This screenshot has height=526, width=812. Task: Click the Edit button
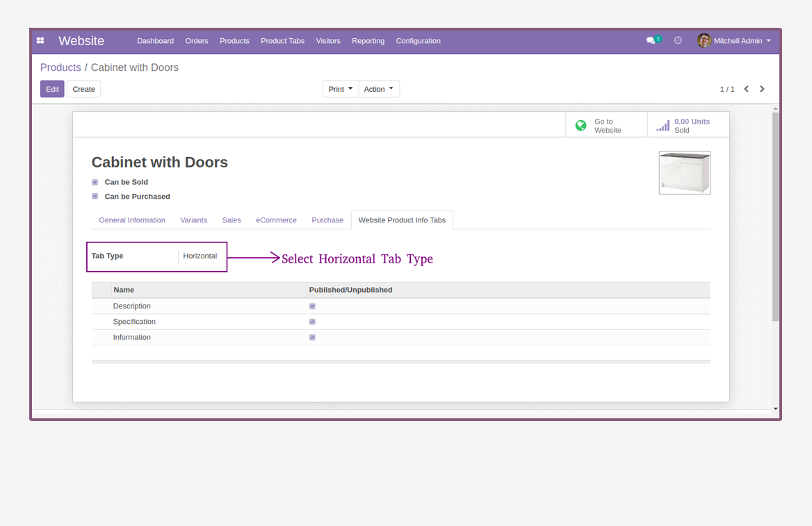click(52, 89)
